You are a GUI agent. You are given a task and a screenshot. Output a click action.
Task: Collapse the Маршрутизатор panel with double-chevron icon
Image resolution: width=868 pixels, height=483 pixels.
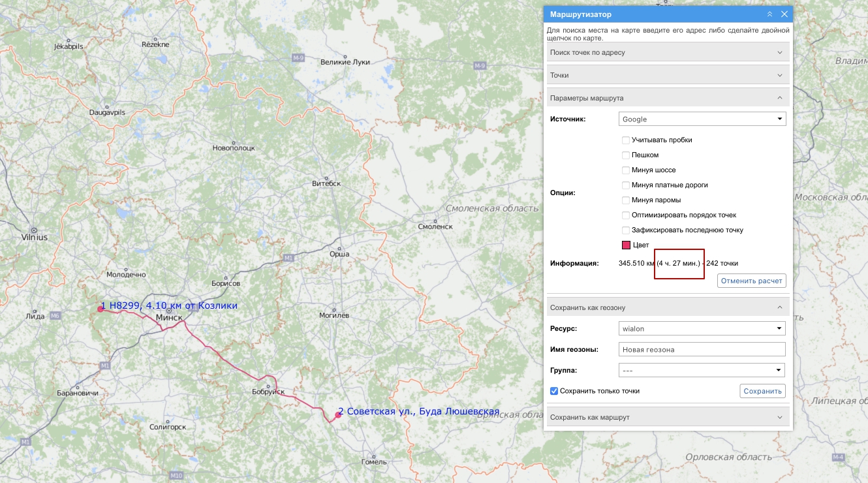[x=769, y=14]
